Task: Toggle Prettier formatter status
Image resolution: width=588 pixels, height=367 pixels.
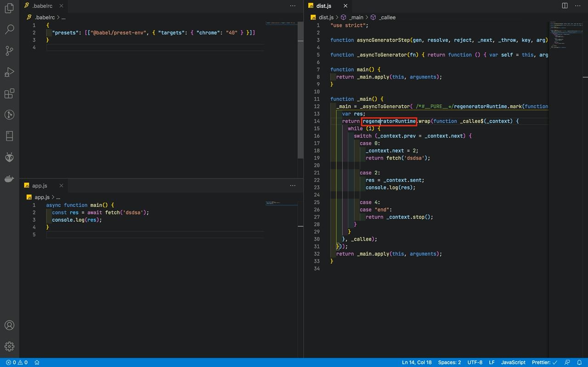Action: pyautogui.click(x=544, y=362)
